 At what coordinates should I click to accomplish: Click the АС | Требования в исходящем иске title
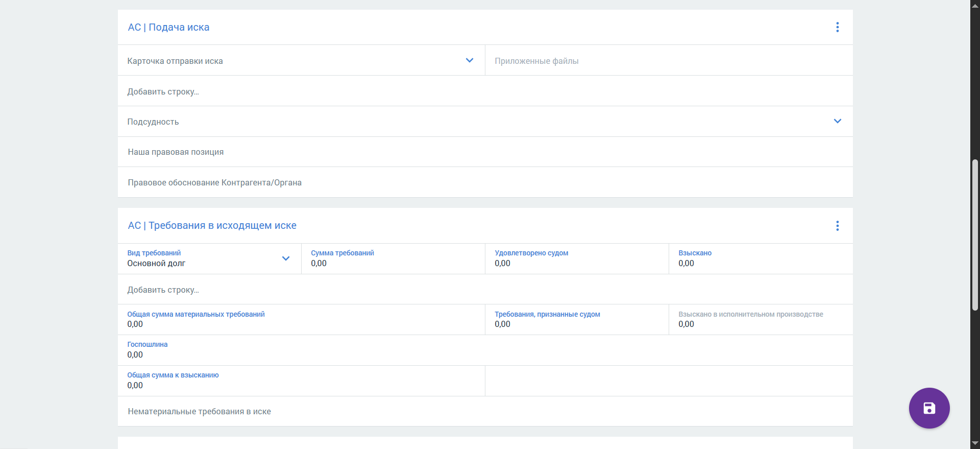click(x=212, y=225)
